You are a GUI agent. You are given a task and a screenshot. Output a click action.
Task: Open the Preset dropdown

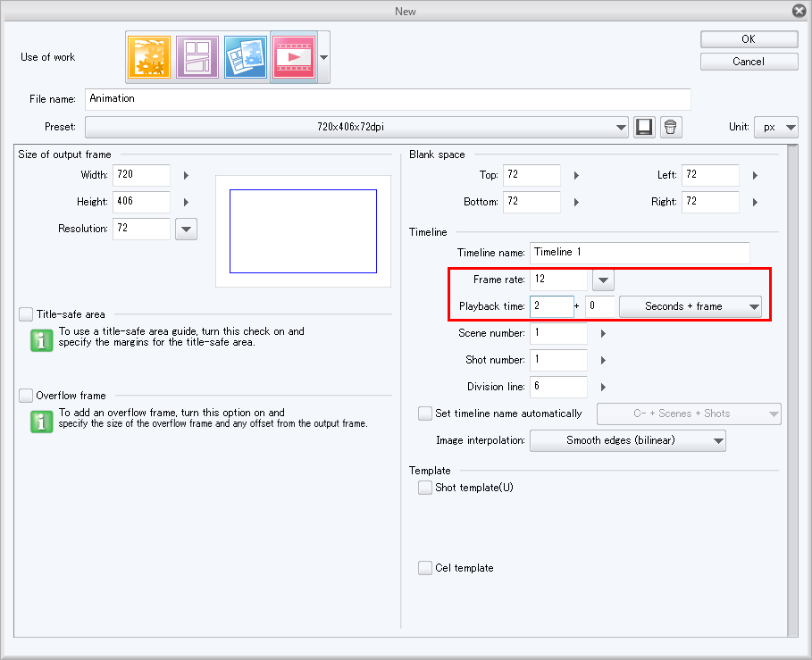(x=356, y=127)
